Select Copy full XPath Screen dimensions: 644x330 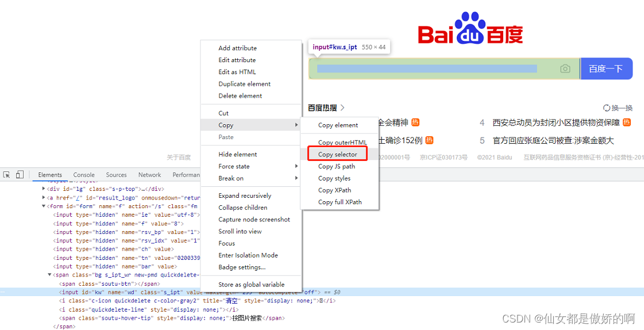(x=340, y=202)
